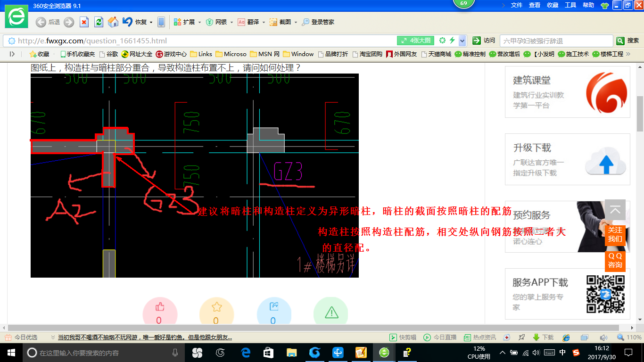Viewport: 644px width, 362px height.
Task: Open the 建筑课堂 sidebar card
Action: [x=568, y=92]
